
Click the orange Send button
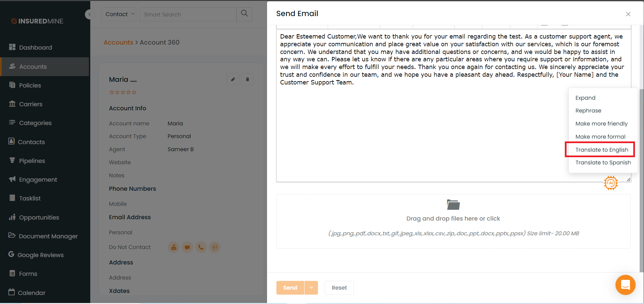[290, 288]
